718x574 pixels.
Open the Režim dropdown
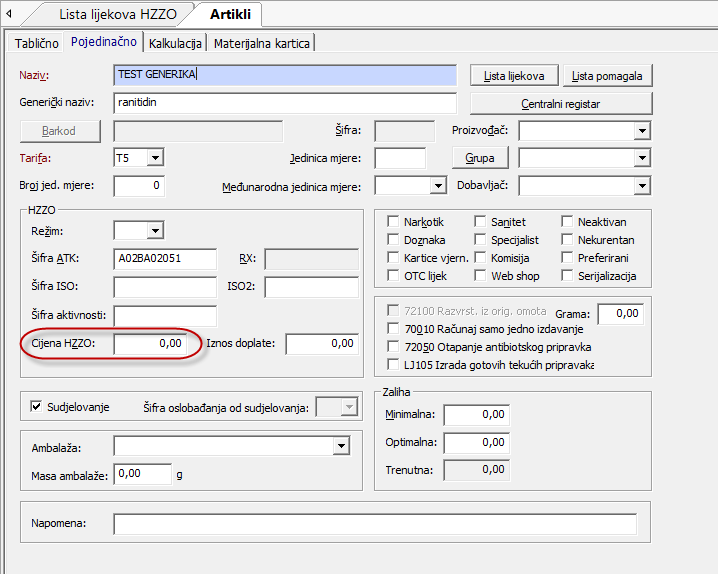click(x=154, y=232)
